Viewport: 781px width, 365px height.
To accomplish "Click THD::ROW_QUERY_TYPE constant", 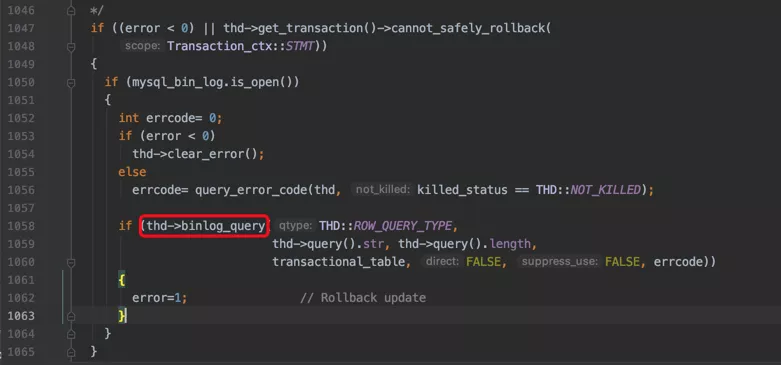I will click(x=386, y=226).
